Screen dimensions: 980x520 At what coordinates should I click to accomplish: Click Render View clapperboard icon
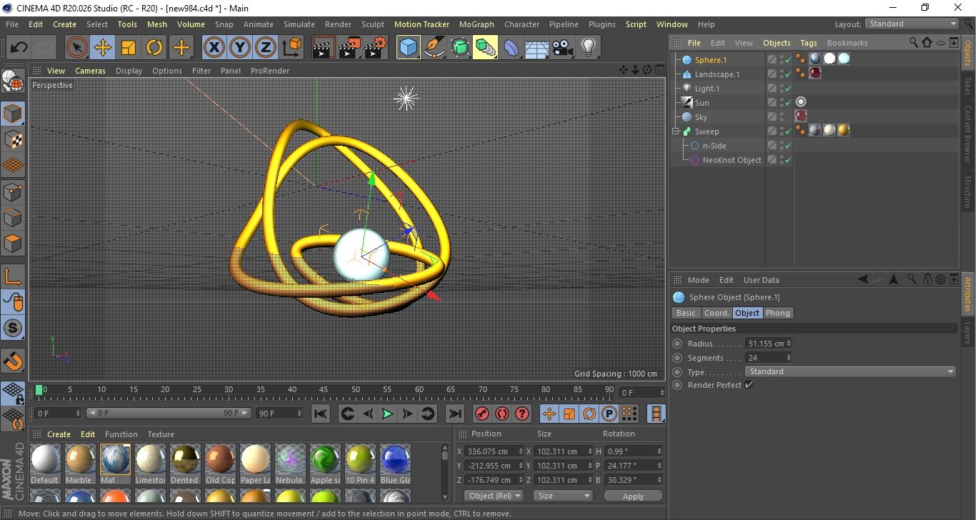point(324,48)
